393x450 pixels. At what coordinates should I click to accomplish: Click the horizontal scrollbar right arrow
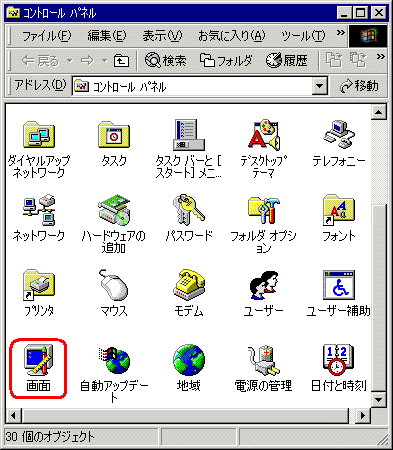363,416
